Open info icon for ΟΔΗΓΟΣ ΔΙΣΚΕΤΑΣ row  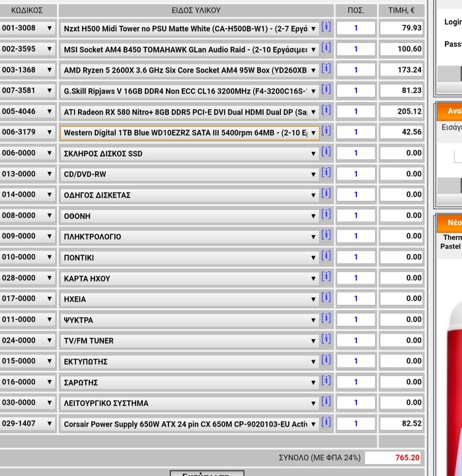(326, 194)
